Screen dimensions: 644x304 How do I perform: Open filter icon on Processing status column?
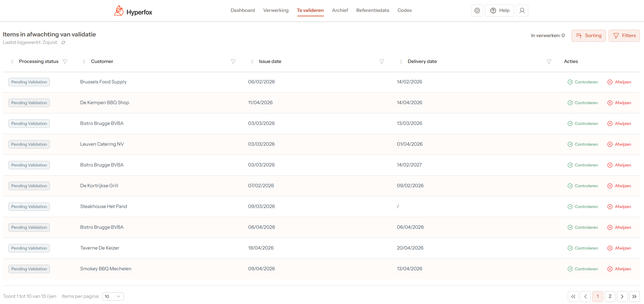coord(65,62)
